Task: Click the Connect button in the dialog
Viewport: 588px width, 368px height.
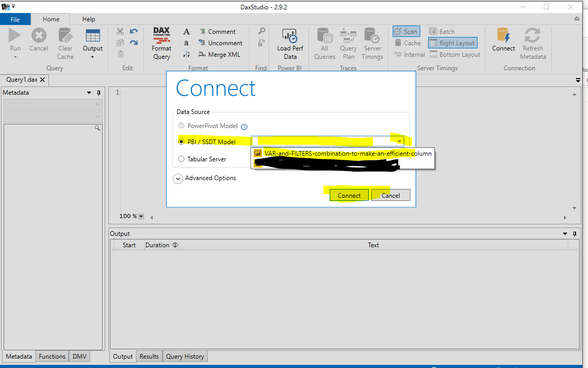Action: click(x=349, y=195)
